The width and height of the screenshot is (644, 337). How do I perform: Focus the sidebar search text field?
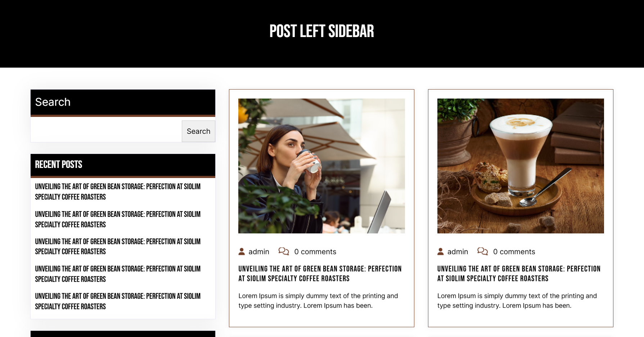click(x=106, y=131)
